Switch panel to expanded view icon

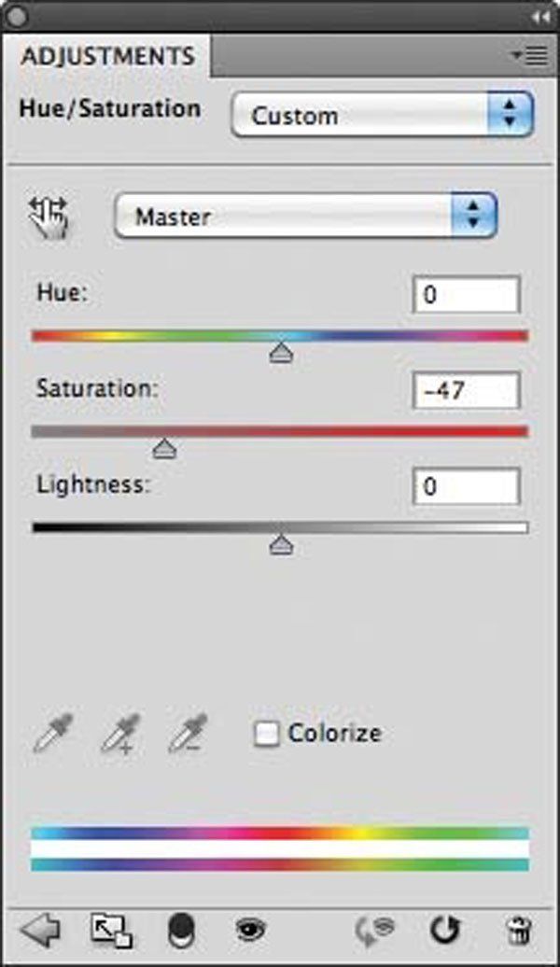coord(111,931)
